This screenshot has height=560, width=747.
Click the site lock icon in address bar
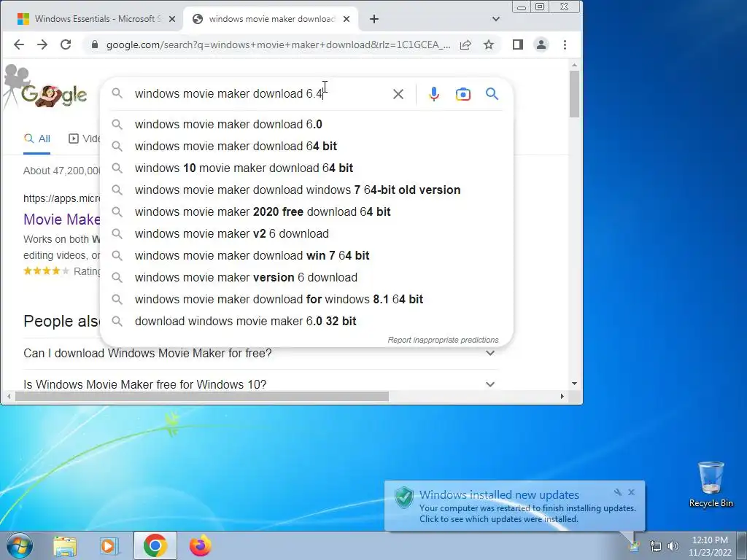coord(94,44)
